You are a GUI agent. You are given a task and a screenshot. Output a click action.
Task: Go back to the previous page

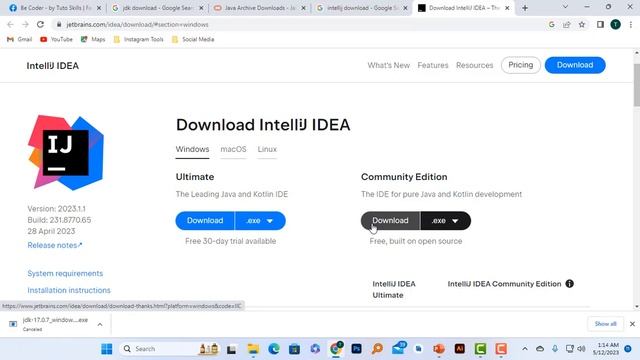pos(10,24)
